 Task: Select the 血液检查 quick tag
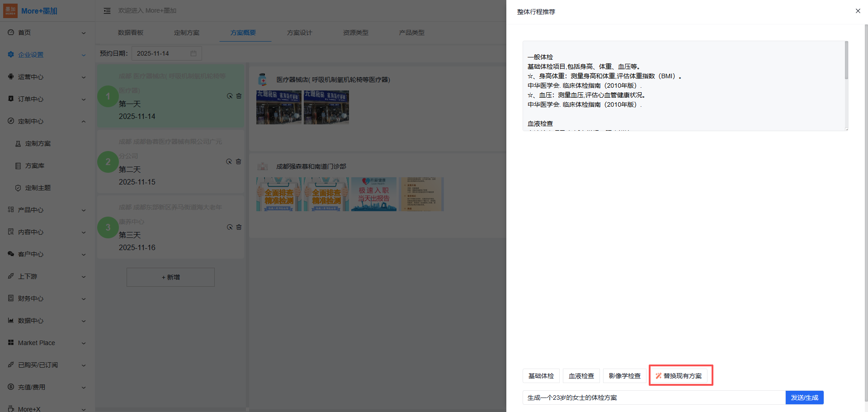581,376
